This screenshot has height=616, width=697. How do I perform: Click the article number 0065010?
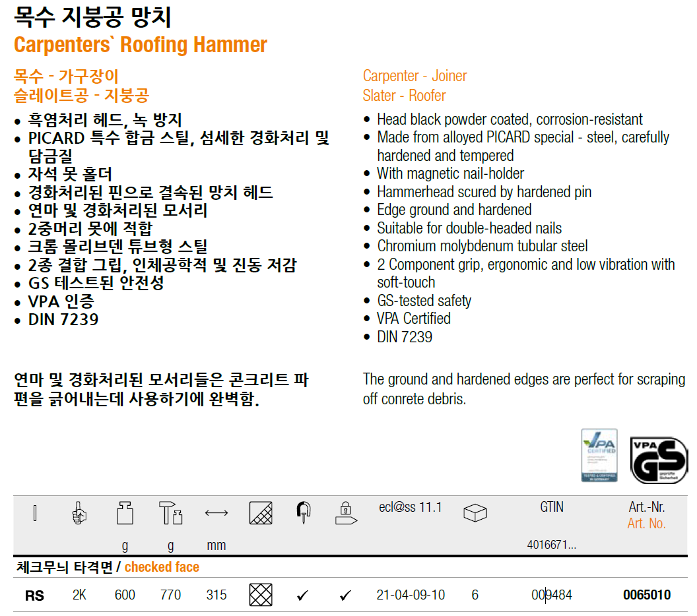point(647,595)
